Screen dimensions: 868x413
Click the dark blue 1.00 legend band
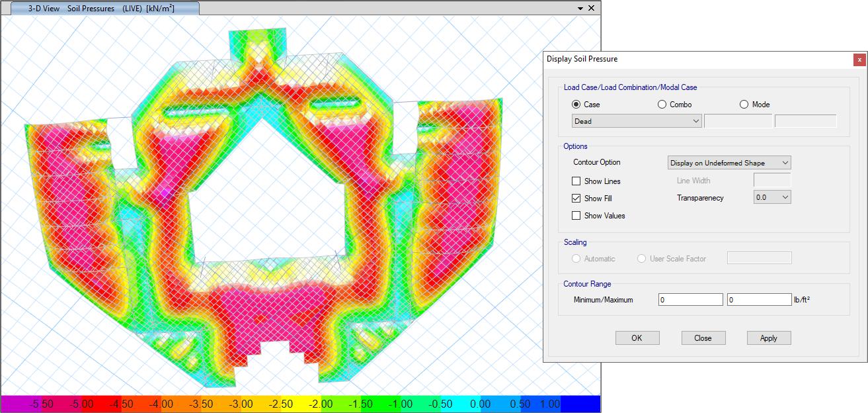pyautogui.click(x=580, y=404)
